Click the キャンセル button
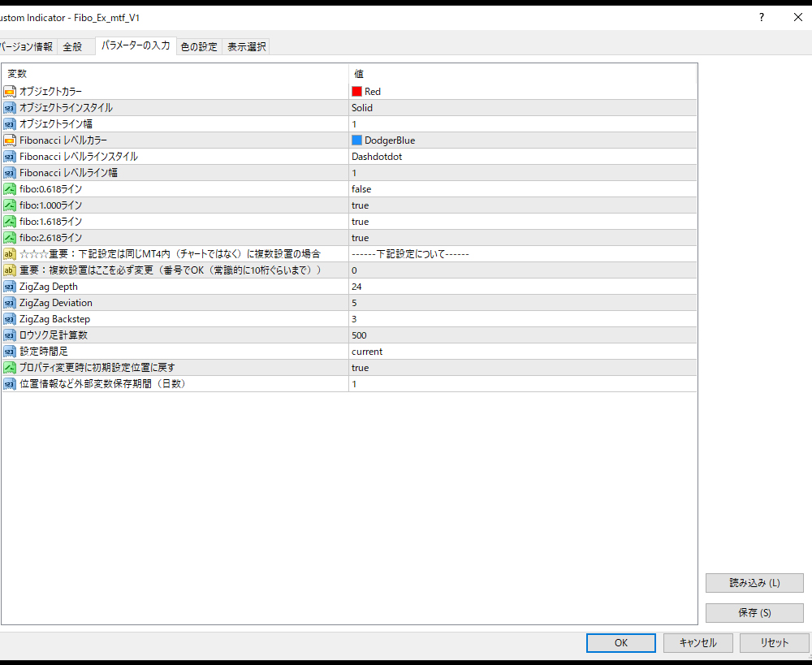Viewport: 812px width, 665px height. [698, 643]
